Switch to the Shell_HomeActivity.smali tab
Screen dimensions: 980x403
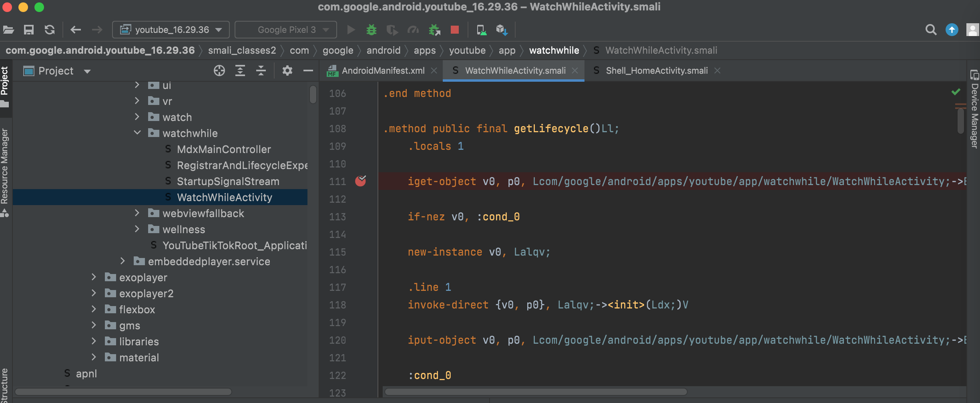(657, 71)
